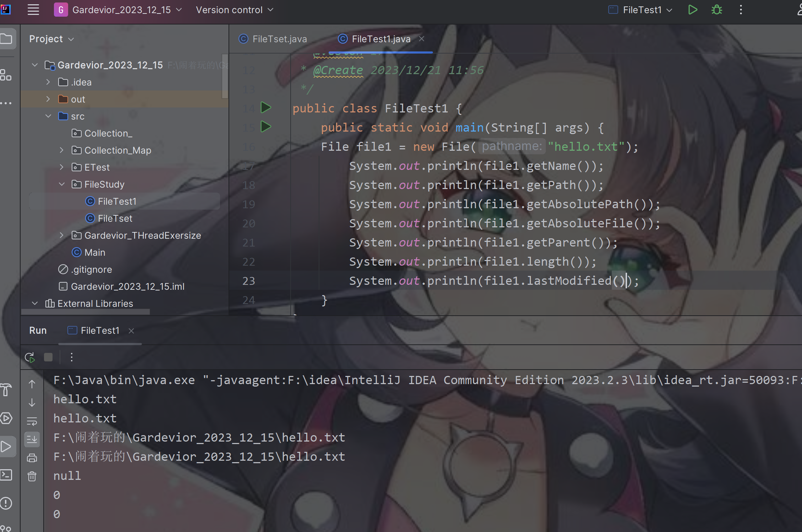The width and height of the screenshot is (802, 532).
Task: Click the Print console output icon
Action: click(x=32, y=458)
